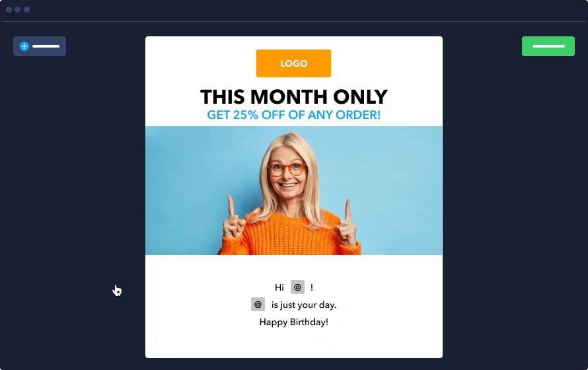Viewport: 588px width, 370px height.
Task: Click the blue plus circle icon
Action: click(24, 46)
